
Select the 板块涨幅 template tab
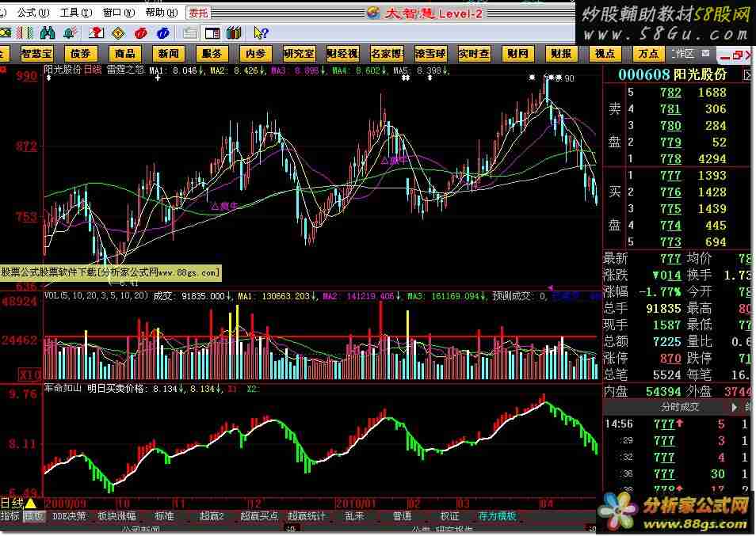(117, 516)
